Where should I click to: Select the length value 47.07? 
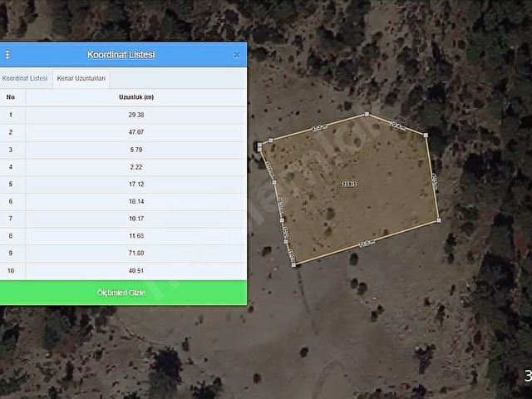tap(136, 132)
